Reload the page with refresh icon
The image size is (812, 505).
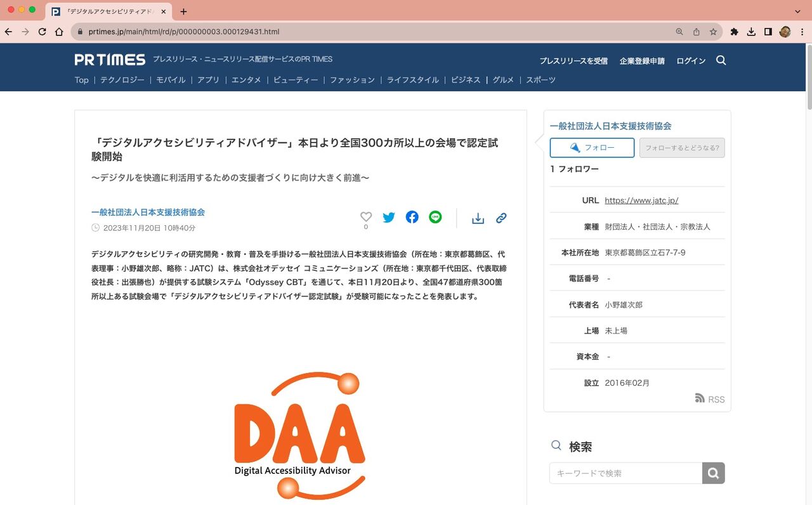(x=43, y=32)
